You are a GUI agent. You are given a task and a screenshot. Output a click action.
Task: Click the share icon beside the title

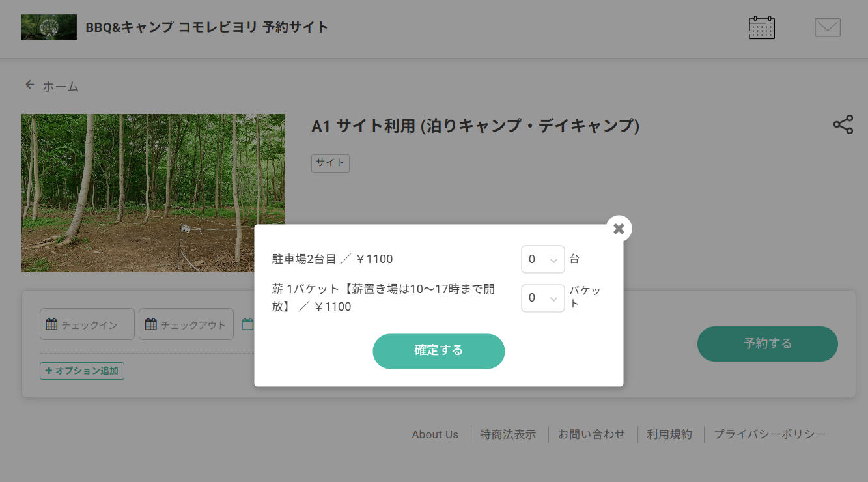(x=843, y=124)
